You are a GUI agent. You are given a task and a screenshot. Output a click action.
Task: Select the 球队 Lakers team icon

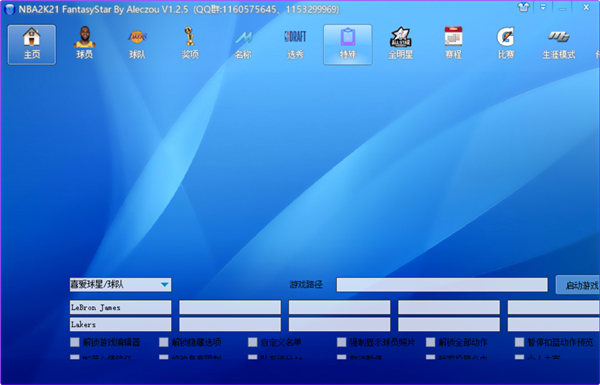(137, 45)
